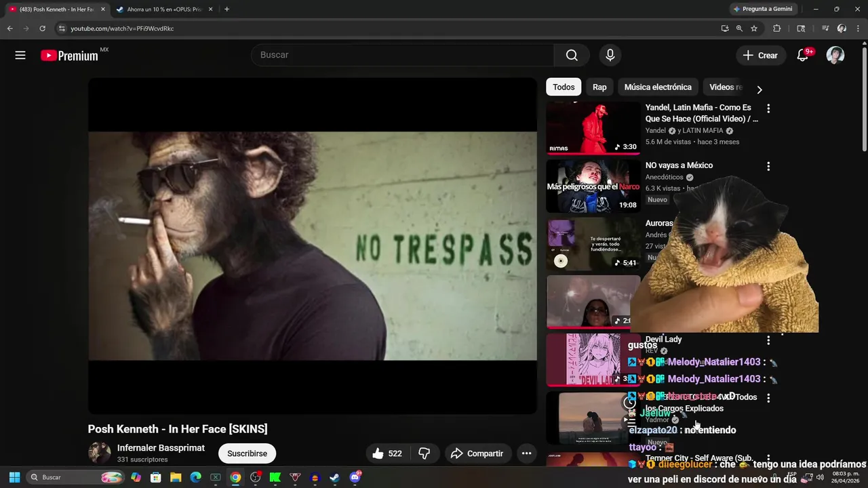This screenshot has width=868, height=488.
Task: Start voice search with the microphone
Action: (x=610, y=56)
